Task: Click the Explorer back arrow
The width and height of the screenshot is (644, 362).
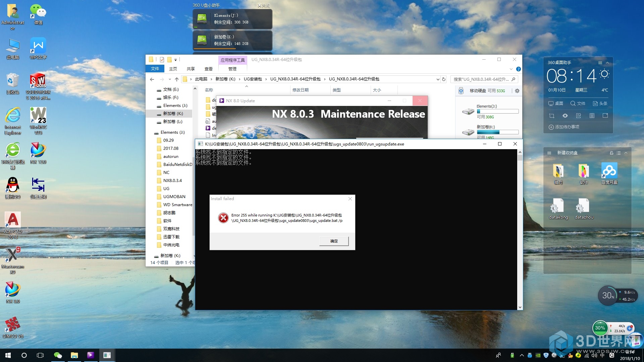Action: click(152, 79)
